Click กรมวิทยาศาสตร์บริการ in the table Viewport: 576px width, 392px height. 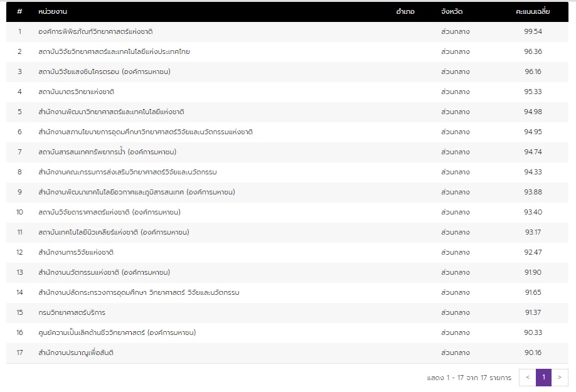coord(72,312)
